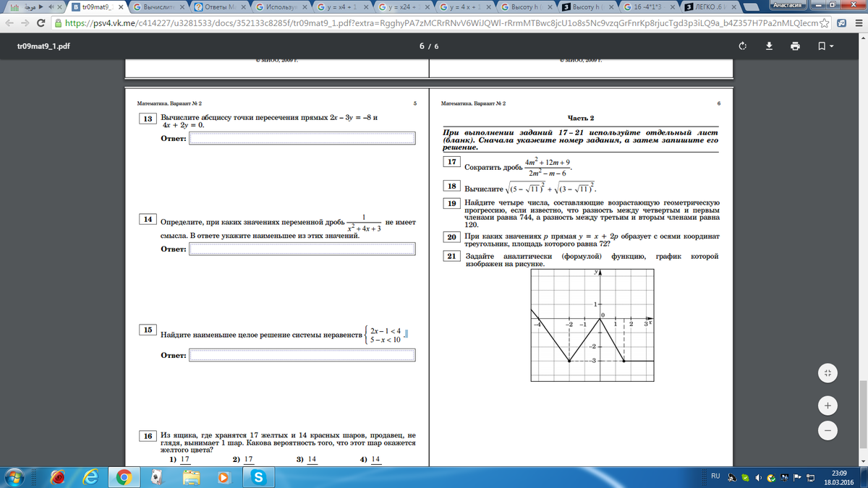
Task: Click the 'Часть 2' heading
Action: (581, 118)
